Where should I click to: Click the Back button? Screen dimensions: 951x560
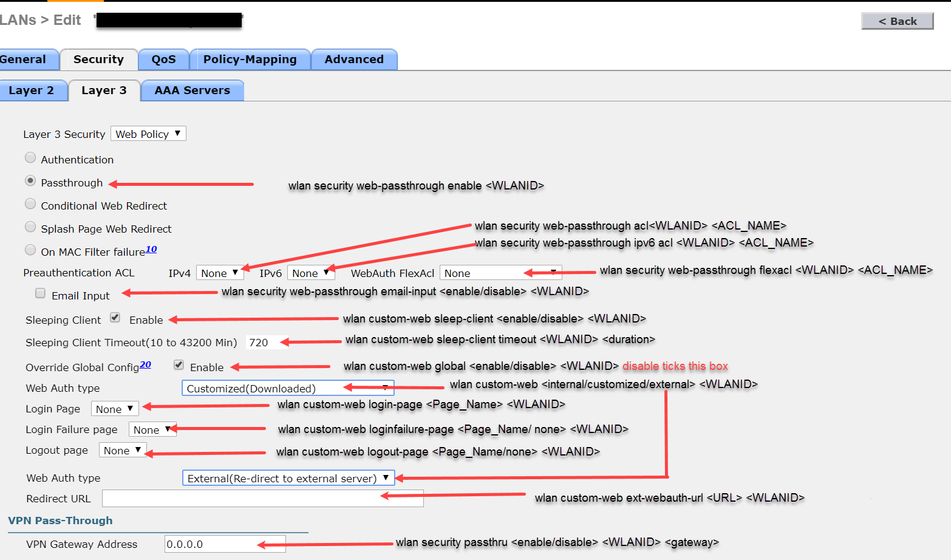tap(897, 21)
